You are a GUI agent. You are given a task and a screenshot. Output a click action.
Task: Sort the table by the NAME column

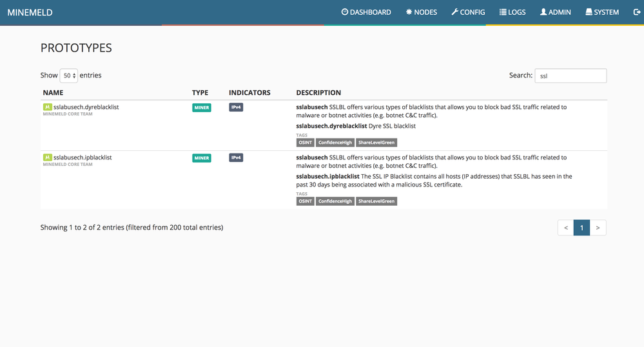(x=53, y=93)
